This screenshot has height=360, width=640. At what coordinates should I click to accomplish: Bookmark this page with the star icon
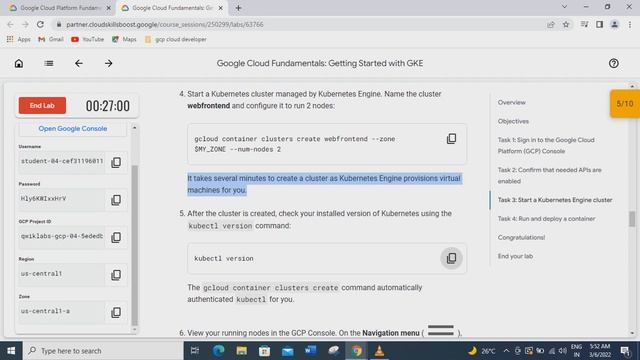click(566, 24)
